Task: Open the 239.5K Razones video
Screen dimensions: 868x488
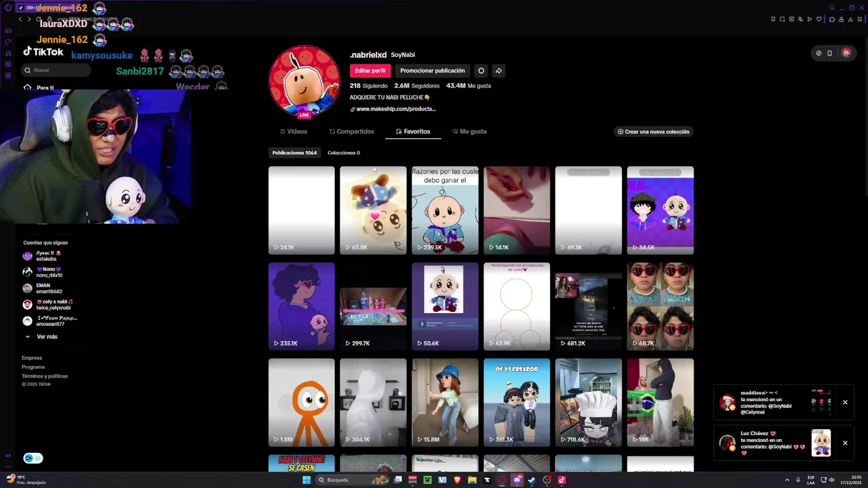Action: point(445,210)
